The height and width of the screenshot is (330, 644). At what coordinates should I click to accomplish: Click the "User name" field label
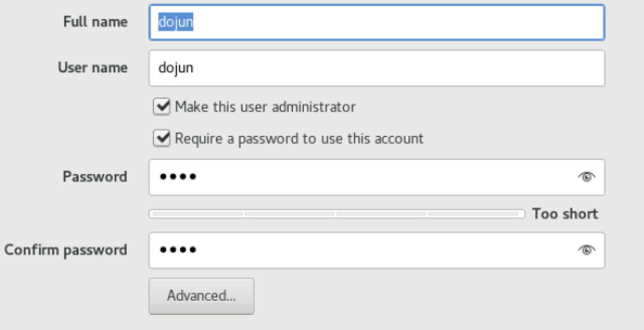click(93, 68)
